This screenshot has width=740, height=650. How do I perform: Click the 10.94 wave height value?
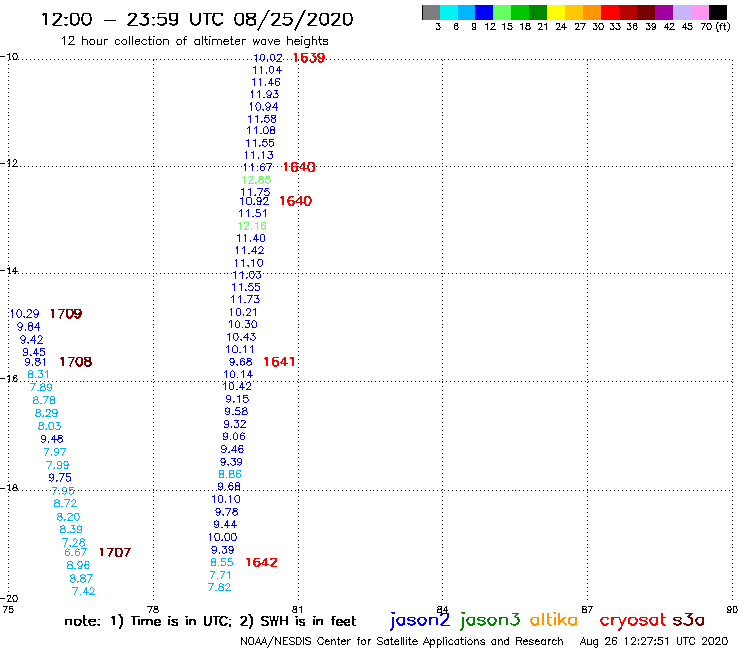tap(263, 107)
